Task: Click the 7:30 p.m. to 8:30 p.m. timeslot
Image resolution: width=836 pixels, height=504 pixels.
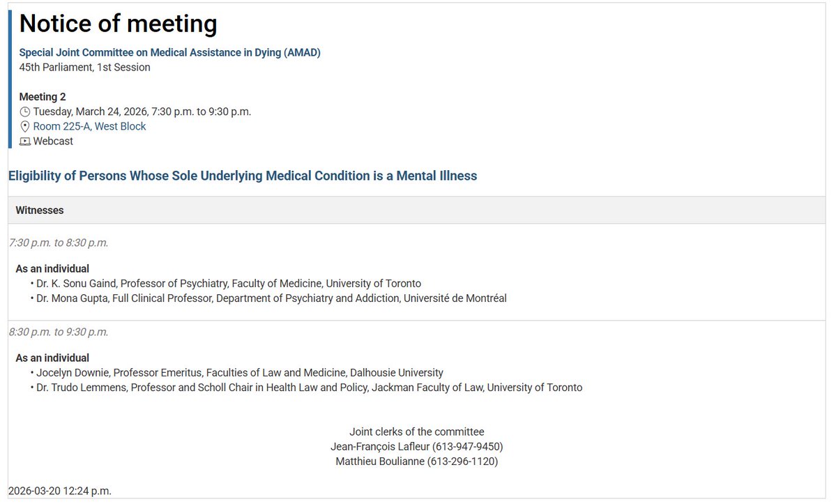Action: click(59, 243)
